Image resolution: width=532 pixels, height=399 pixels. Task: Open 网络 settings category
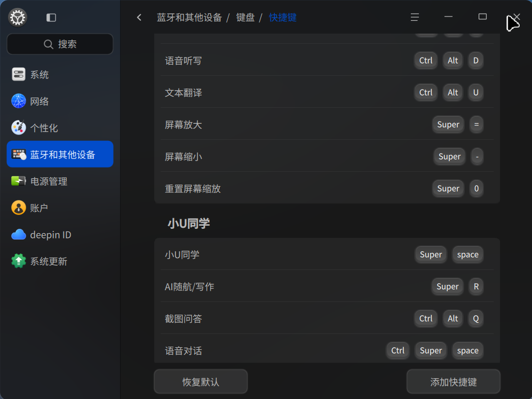(60, 101)
